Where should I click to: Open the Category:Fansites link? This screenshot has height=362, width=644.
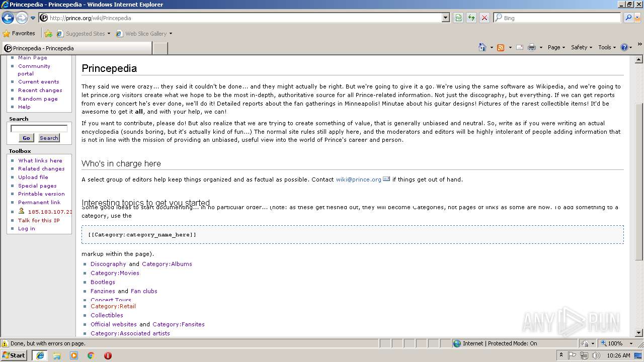point(179,324)
